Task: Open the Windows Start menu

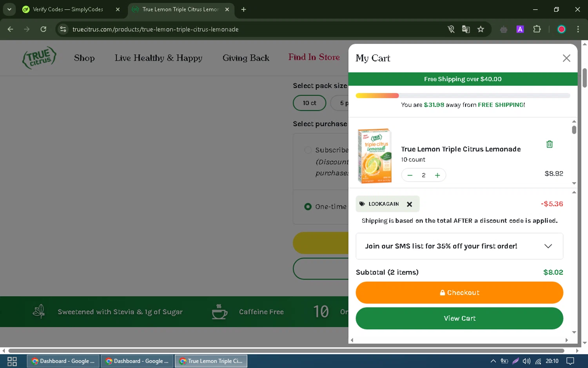Action: click(x=12, y=361)
